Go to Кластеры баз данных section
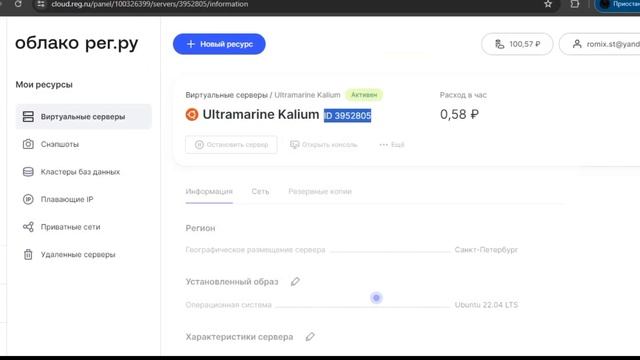Screen dimensions: 640x360 coord(80,172)
